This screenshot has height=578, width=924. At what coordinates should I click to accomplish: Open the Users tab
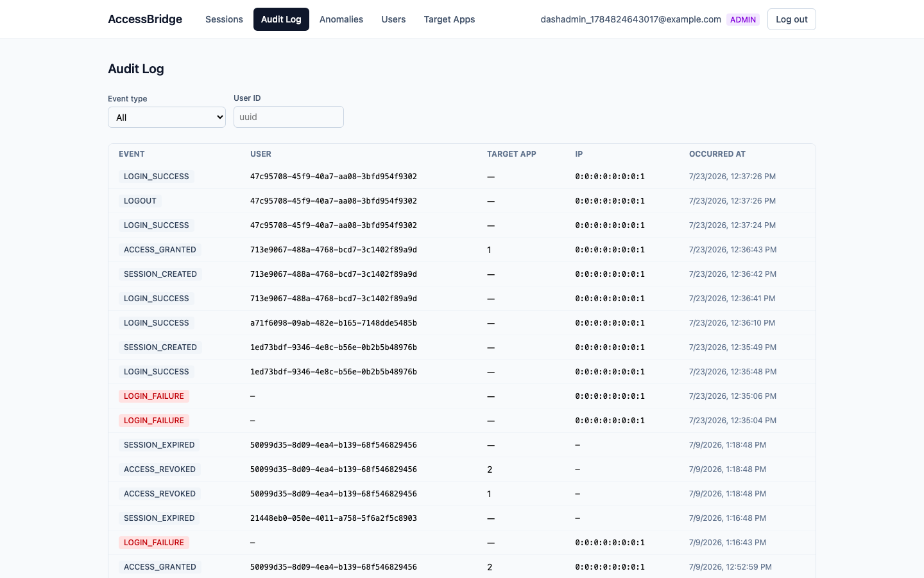point(393,19)
